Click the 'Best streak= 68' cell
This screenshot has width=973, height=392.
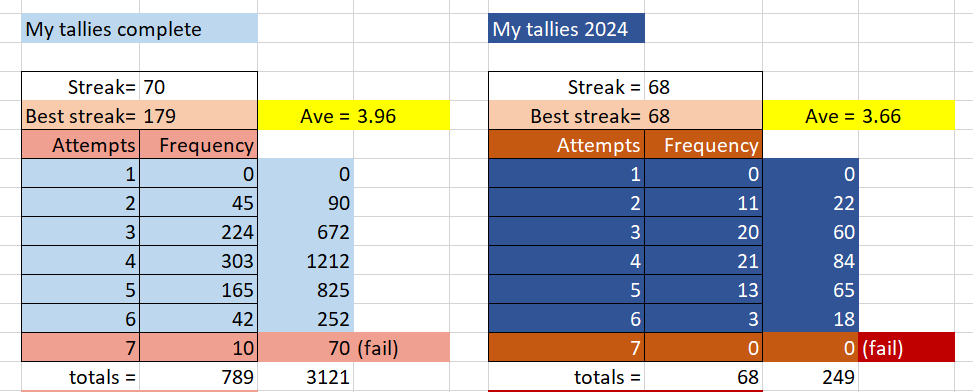click(626, 116)
